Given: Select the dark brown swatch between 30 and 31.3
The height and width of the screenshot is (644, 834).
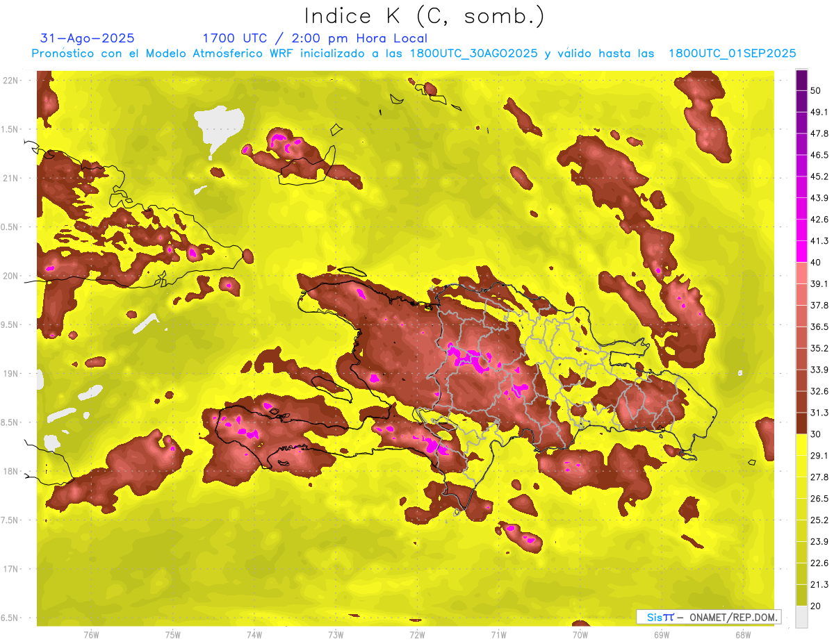Looking at the screenshot, I should click(801, 423).
